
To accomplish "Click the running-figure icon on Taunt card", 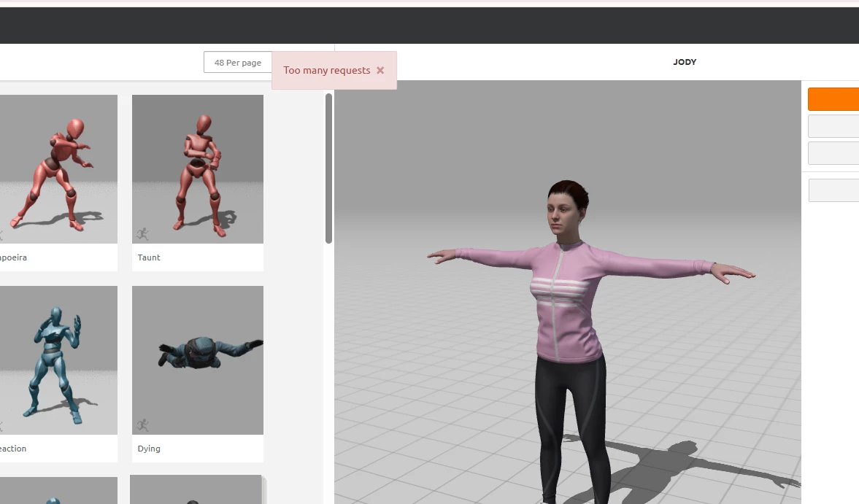I will [143, 234].
